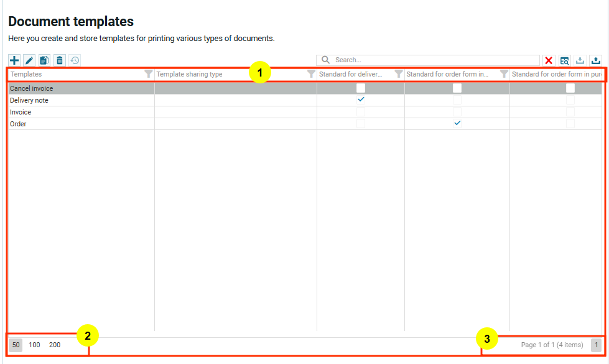This screenshot has width=609, height=364.
Task: Click the add new template plus icon
Action: click(14, 60)
